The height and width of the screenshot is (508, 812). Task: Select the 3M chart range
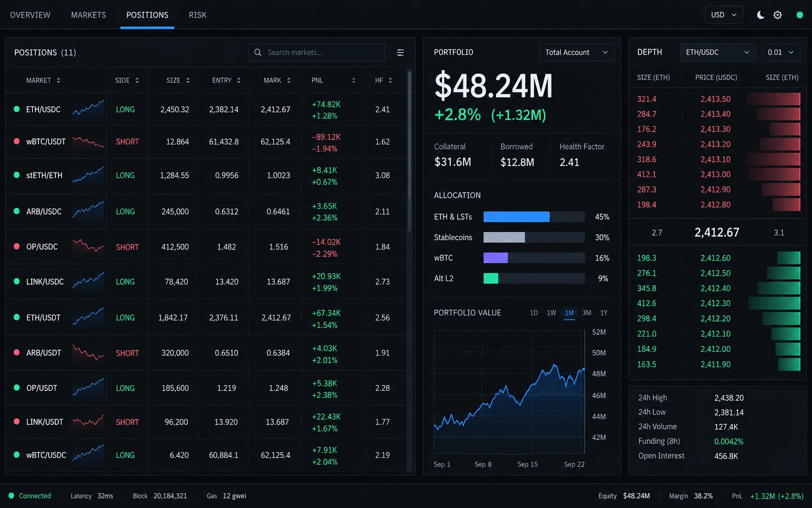click(587, 313)
